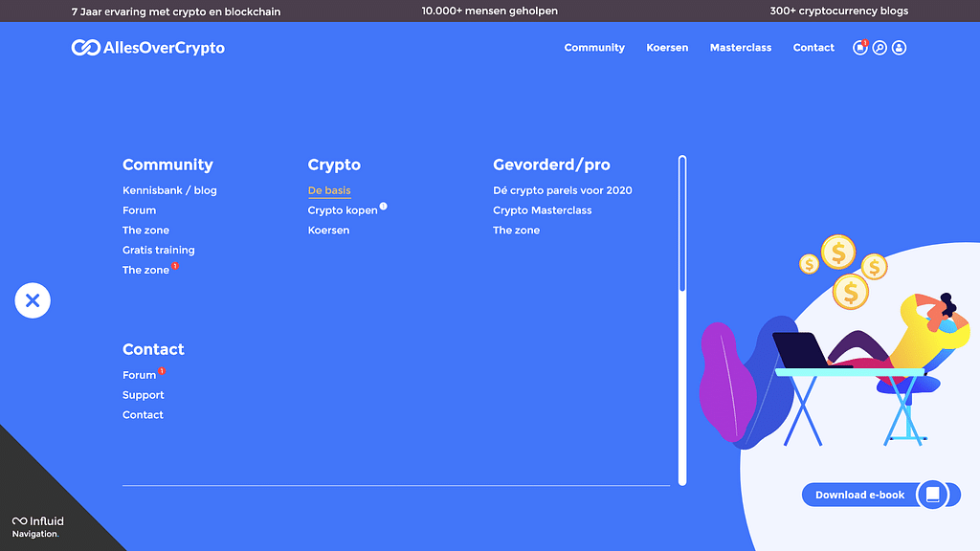Click the search magnifier icon
The width and height of the screenshot is (980, 551).
point(880,48)
